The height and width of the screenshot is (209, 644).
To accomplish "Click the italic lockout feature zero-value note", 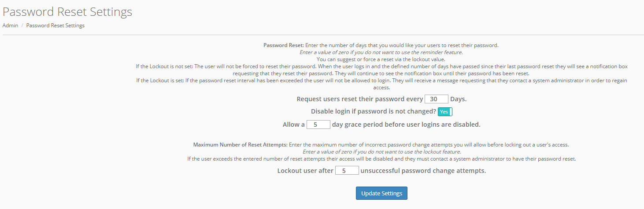I will (x=381, y=152).
